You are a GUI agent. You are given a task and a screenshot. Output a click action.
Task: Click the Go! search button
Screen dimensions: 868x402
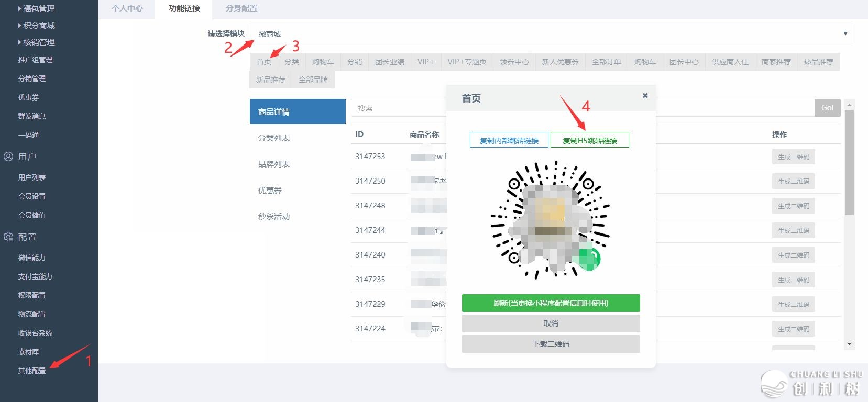click(x=828, y=108)
